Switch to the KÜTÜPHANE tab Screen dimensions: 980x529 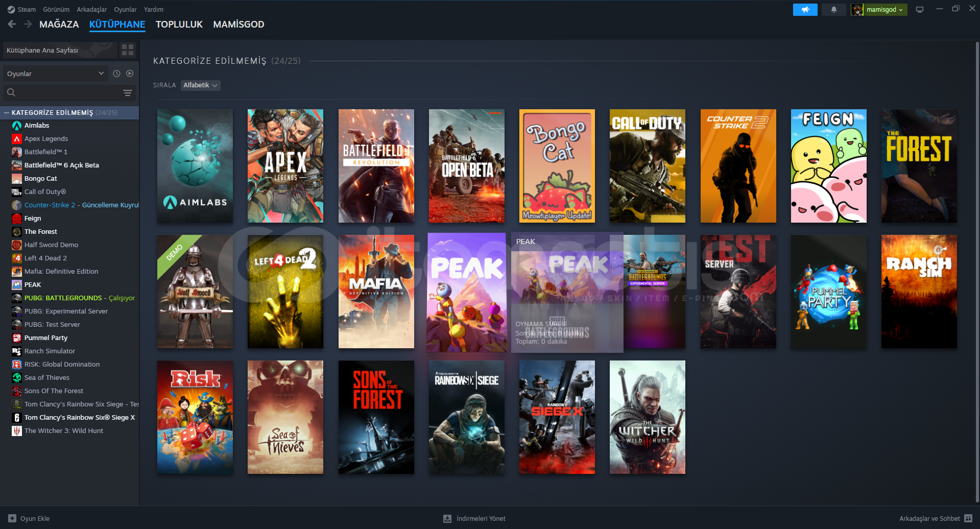click(117, 25)
